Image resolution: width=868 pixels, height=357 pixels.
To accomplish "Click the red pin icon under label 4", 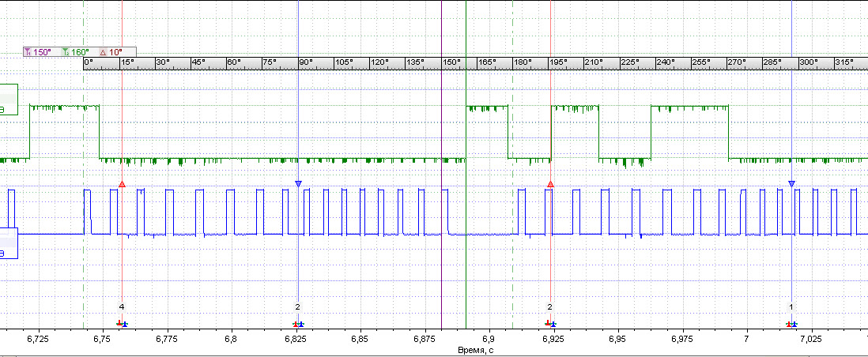I will [119, 323].
